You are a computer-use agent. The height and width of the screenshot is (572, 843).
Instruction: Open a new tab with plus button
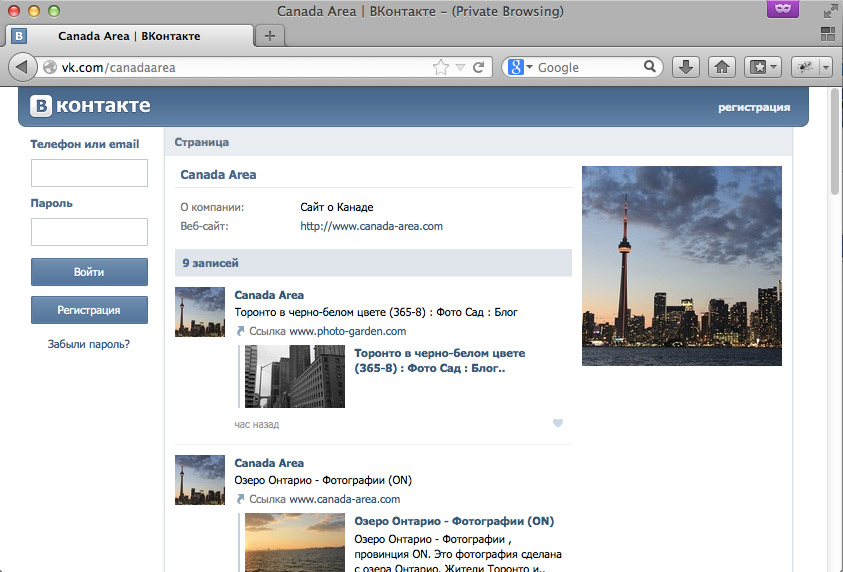[269, 36]
